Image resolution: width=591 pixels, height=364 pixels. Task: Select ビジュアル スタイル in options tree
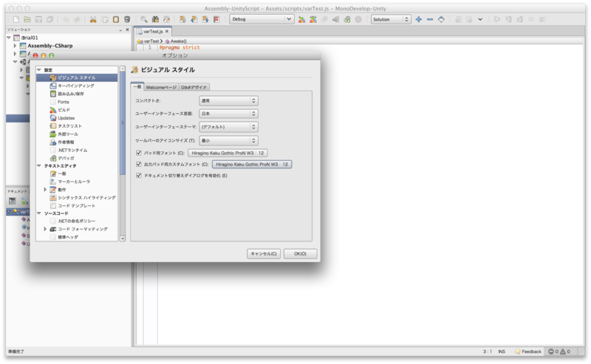77,78
